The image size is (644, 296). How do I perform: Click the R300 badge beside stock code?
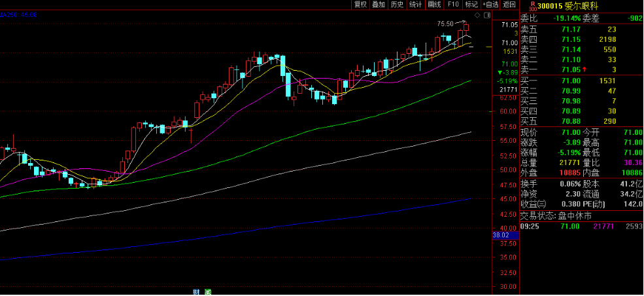(532, 5)
